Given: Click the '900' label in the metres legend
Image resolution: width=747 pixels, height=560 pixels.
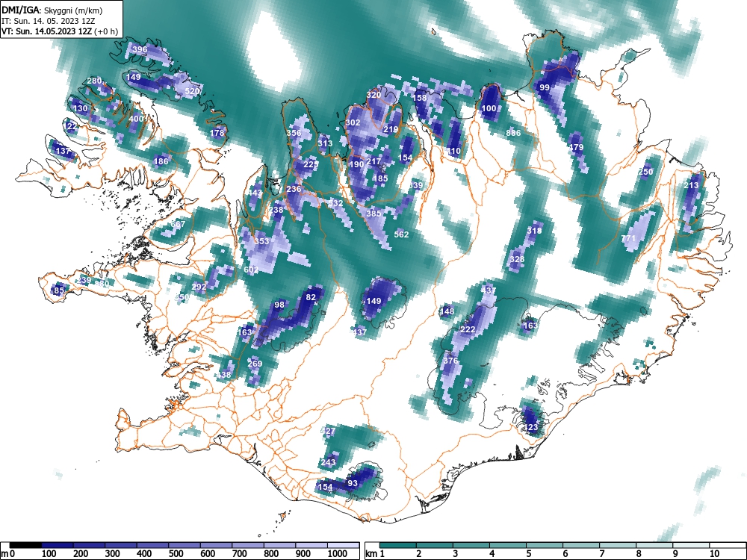Looking at the screenshot, I should tap(303, 554).
